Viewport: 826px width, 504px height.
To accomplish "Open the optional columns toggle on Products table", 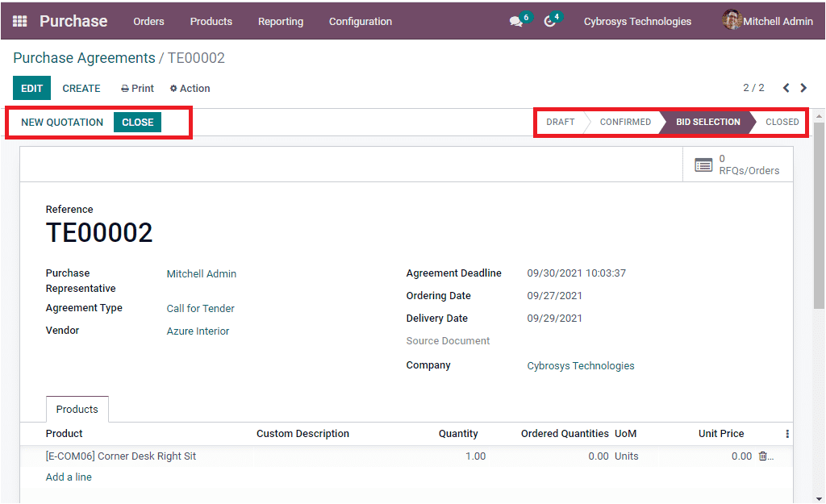I will (x=786, y=434).
